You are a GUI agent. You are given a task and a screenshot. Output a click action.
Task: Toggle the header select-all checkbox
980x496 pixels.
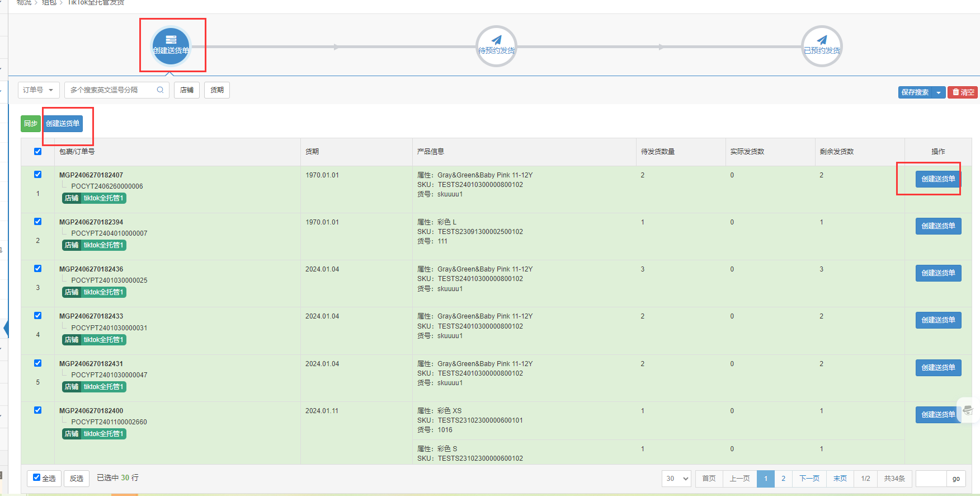pos(37,152)
